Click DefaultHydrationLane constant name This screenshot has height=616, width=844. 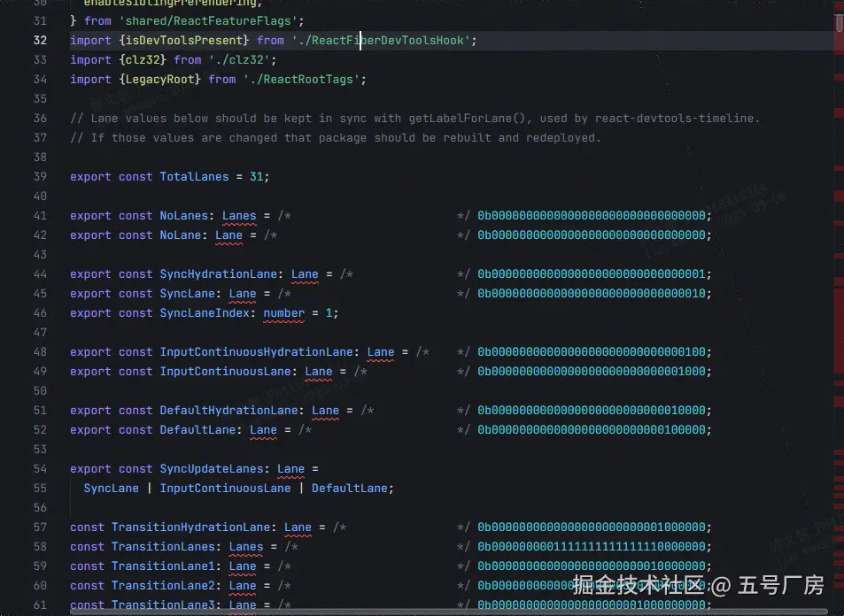tap(228, 411)
